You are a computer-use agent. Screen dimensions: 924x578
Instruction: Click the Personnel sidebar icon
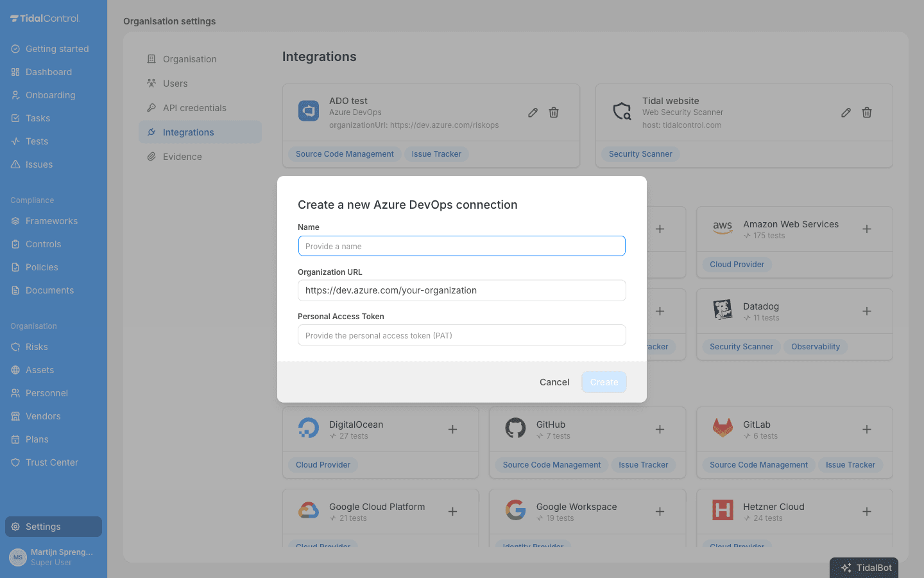[15, 393]
